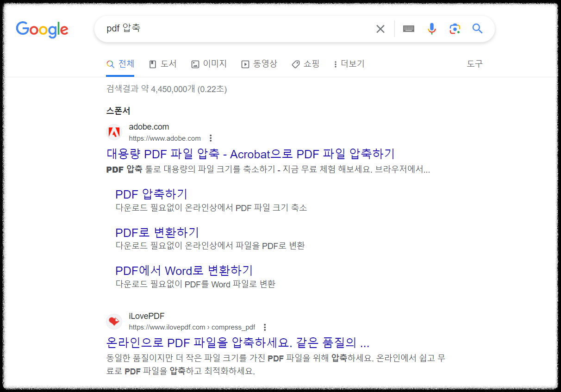Select the 전체 results tab
This screenshot has width=561, height=392.
tap(120, 64)
